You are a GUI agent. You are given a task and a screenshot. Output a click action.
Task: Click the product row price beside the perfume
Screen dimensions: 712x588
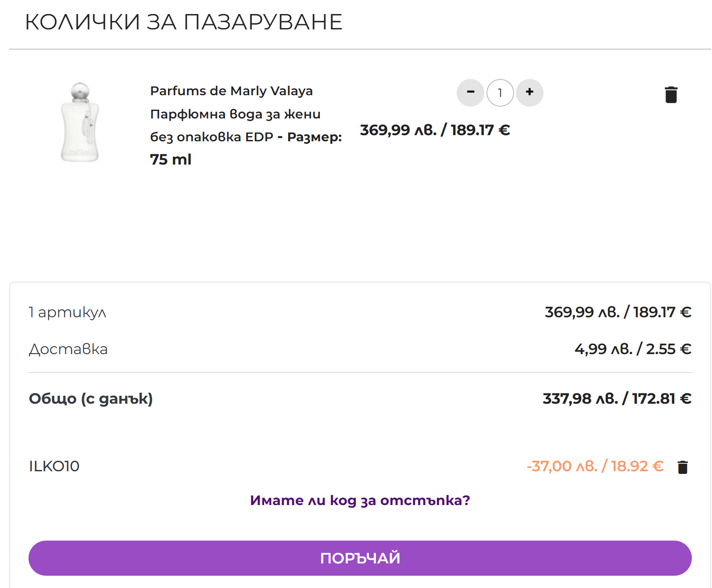[435, 130]
